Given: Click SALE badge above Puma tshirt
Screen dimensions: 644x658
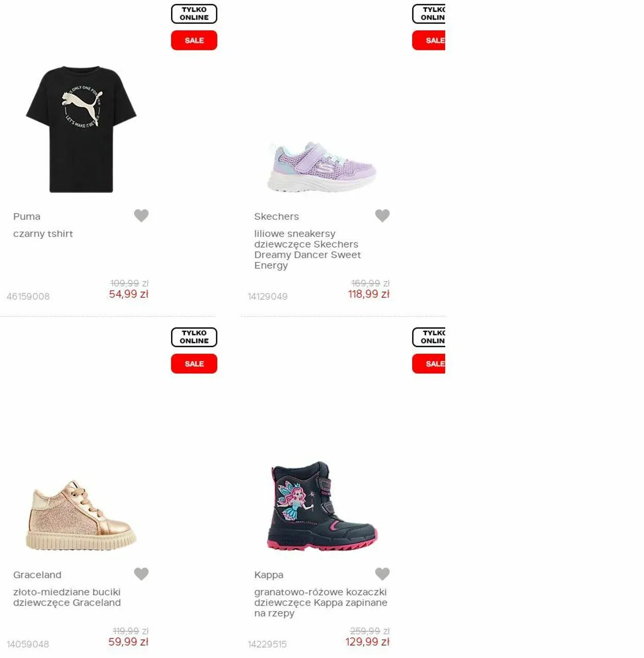Looking at the screenshot, I should click(x=194, y=40).
